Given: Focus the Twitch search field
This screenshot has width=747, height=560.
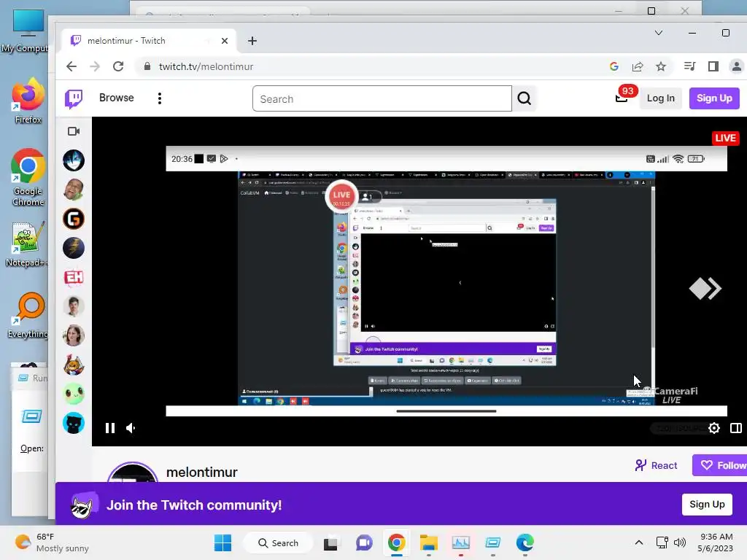Looking at the screenshot, I should 382,98.
